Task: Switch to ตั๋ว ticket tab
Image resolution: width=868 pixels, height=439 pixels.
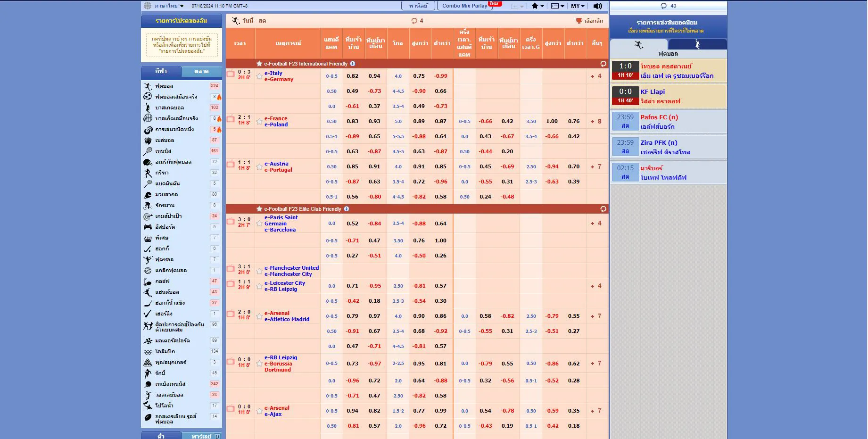Action: (161, 436)
